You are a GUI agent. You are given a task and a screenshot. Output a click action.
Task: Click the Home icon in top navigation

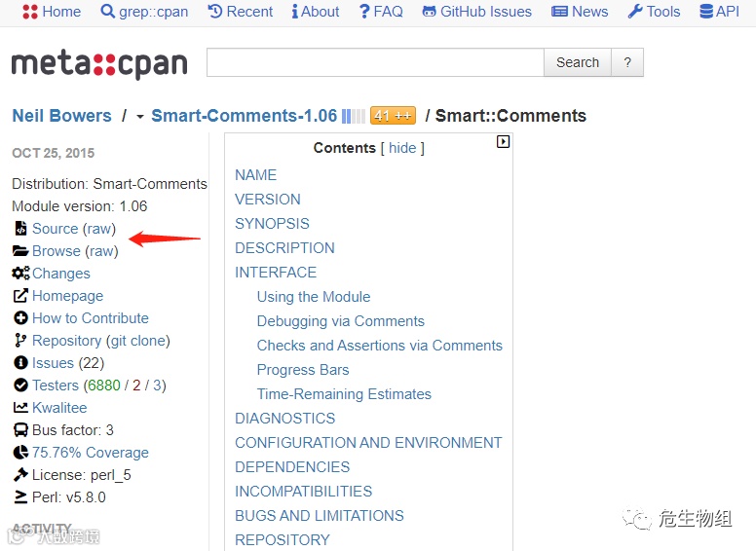click(30, 12)
